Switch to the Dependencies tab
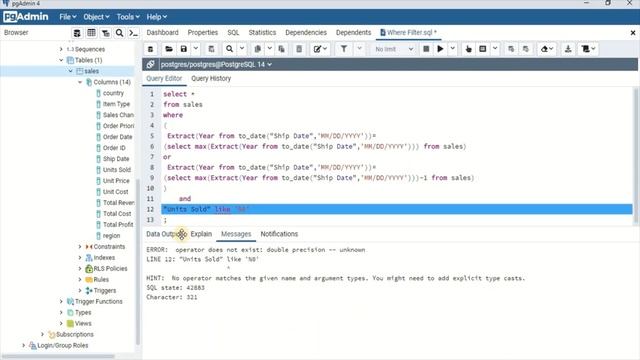 (306, 32)
